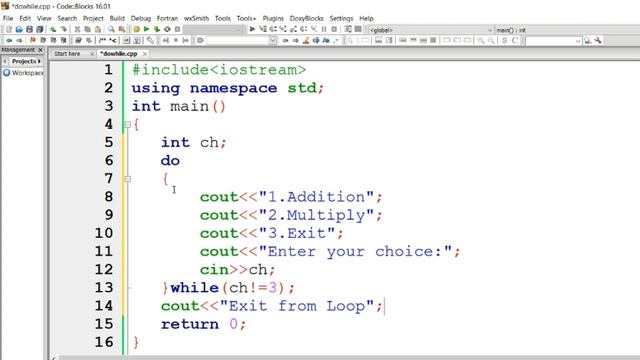Viewport: 640px width, 360px height.
Task: Click the Cut scissors icon
Action: coord(77,29)
